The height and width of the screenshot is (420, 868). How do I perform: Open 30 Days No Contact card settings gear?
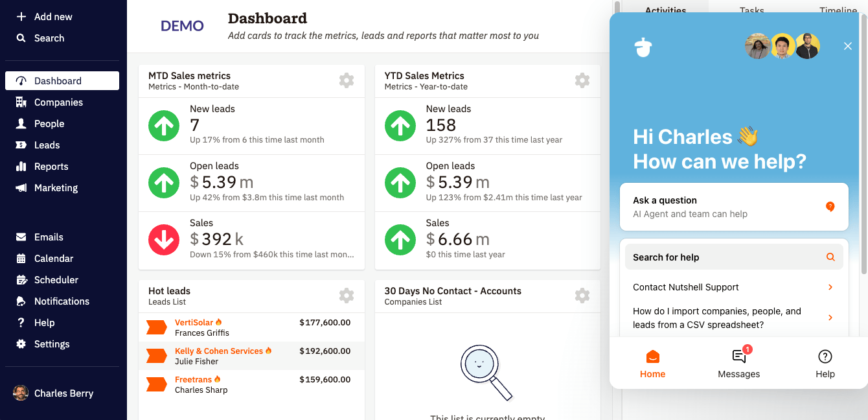[582, 296]
